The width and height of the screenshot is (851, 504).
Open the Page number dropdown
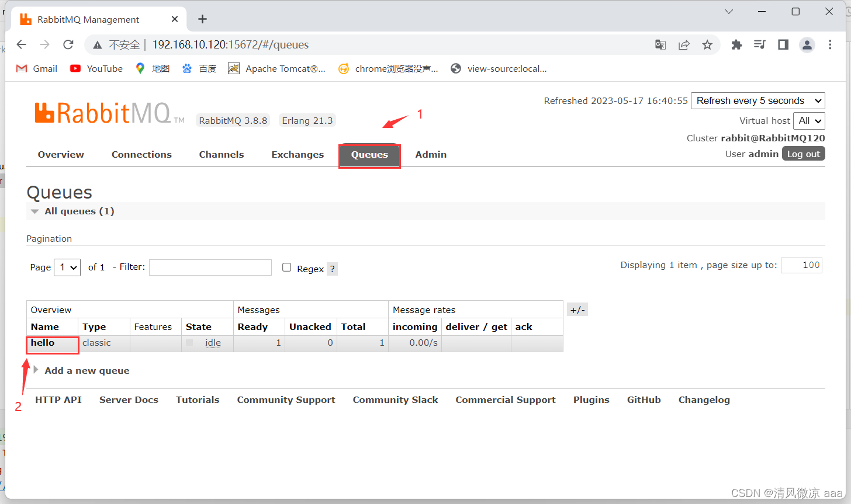[x=67, y=267]
